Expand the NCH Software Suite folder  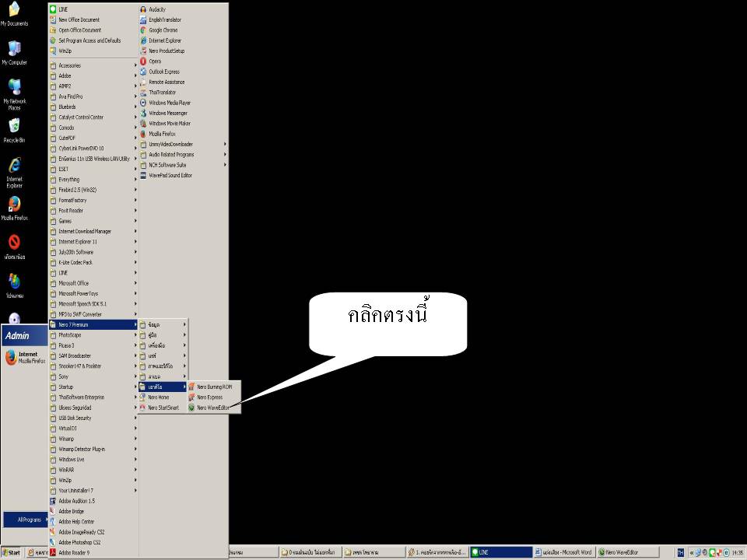184,165
